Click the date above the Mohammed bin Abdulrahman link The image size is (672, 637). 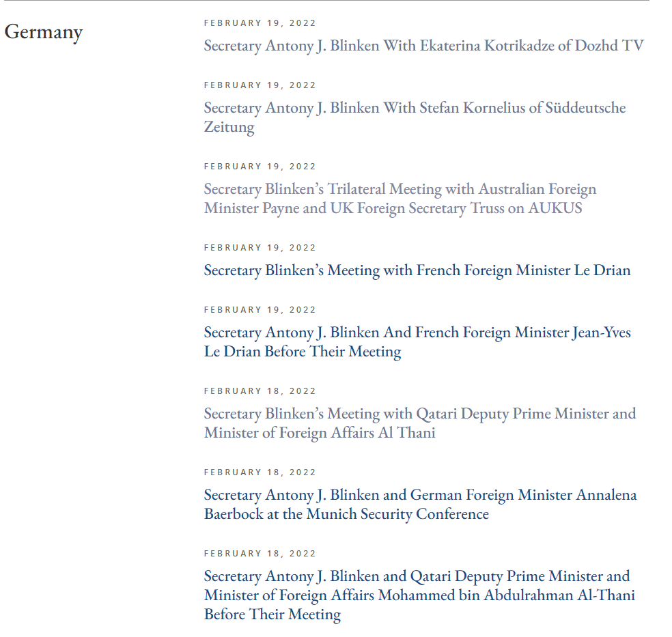coord(260,554)
